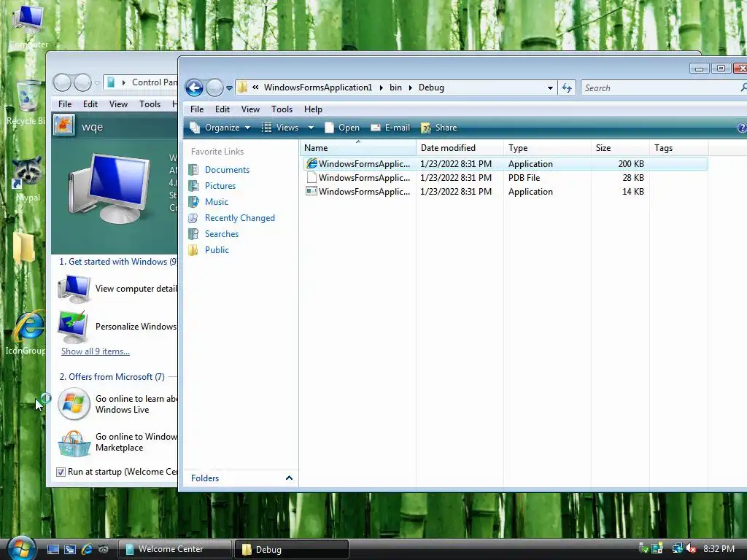Click Switch between windows quick launch icon

point(70,550)
